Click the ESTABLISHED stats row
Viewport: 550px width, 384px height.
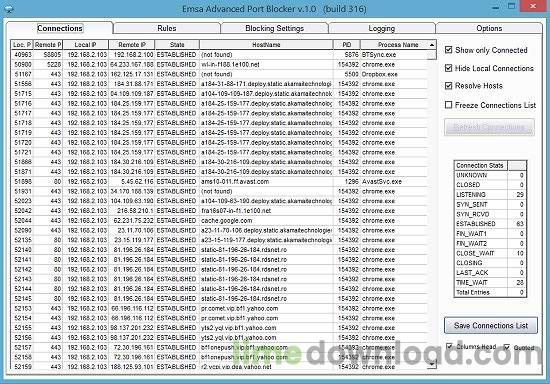point(490,224)
